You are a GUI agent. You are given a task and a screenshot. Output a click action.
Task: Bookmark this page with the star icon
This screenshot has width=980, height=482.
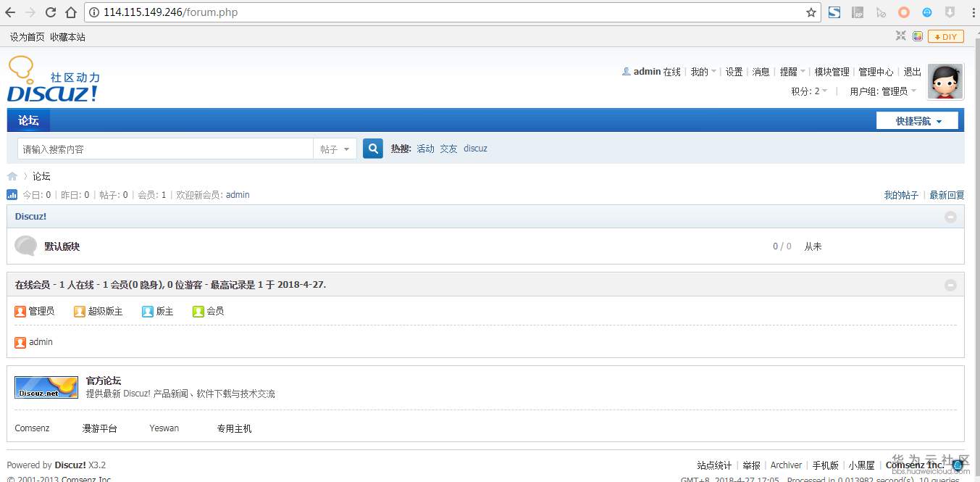coord(811,12)
